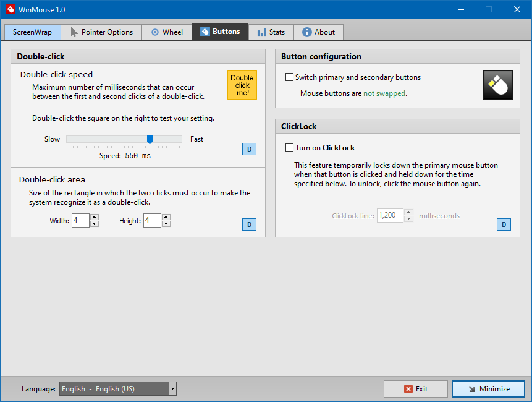Click the 'not swapped' status text
Screen dimensions: 532x402
[x=384, y=93]
